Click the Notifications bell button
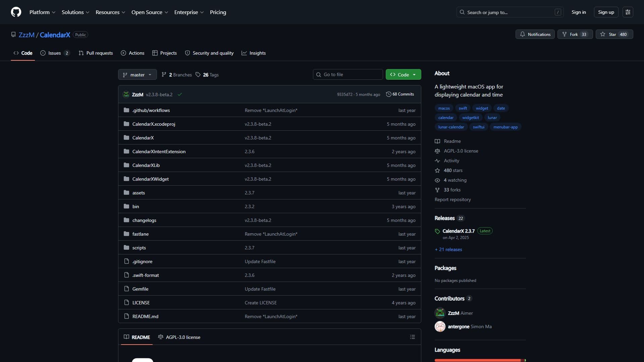The image size is (644, 362). tap(535, 34)
